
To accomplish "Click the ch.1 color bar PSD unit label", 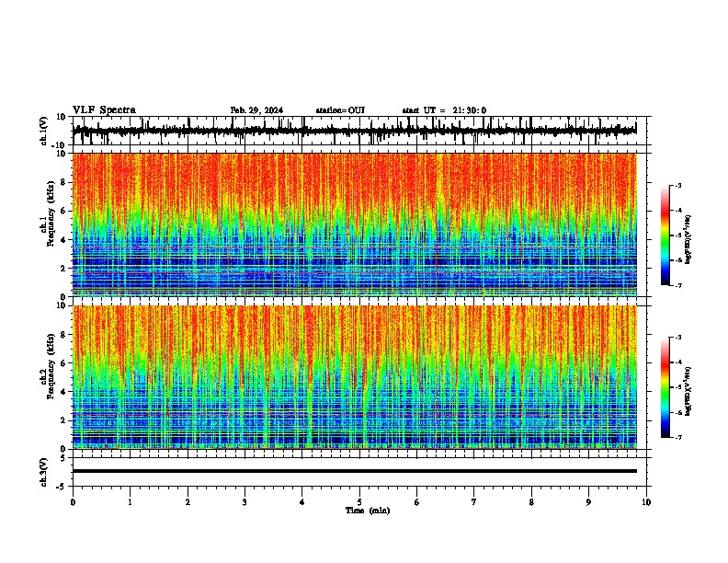I will (688, 239).
